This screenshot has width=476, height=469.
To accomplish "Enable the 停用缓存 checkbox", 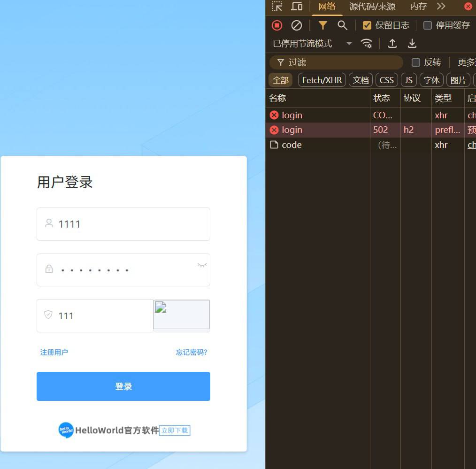I will pyautogui.click(x=428, y=25).
